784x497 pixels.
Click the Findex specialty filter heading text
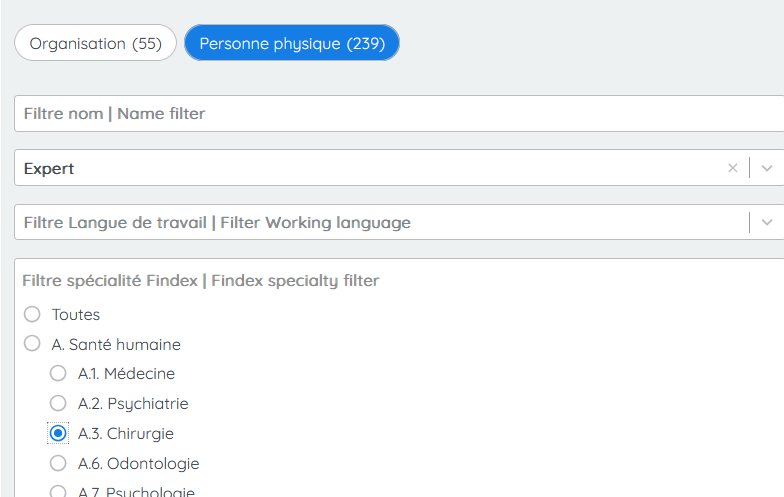pos(201,281)
